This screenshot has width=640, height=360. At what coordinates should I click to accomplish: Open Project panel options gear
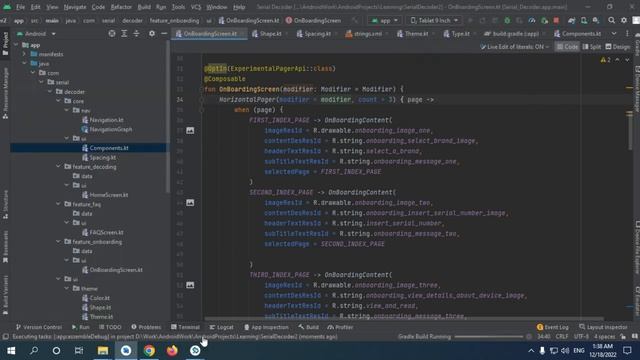(152, 33)
